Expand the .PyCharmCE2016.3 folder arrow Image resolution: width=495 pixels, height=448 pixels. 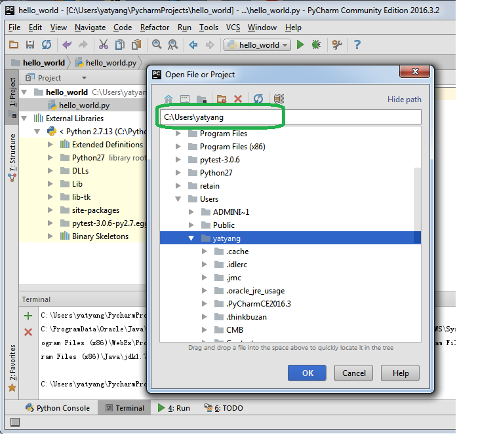(x=205, y=304)
